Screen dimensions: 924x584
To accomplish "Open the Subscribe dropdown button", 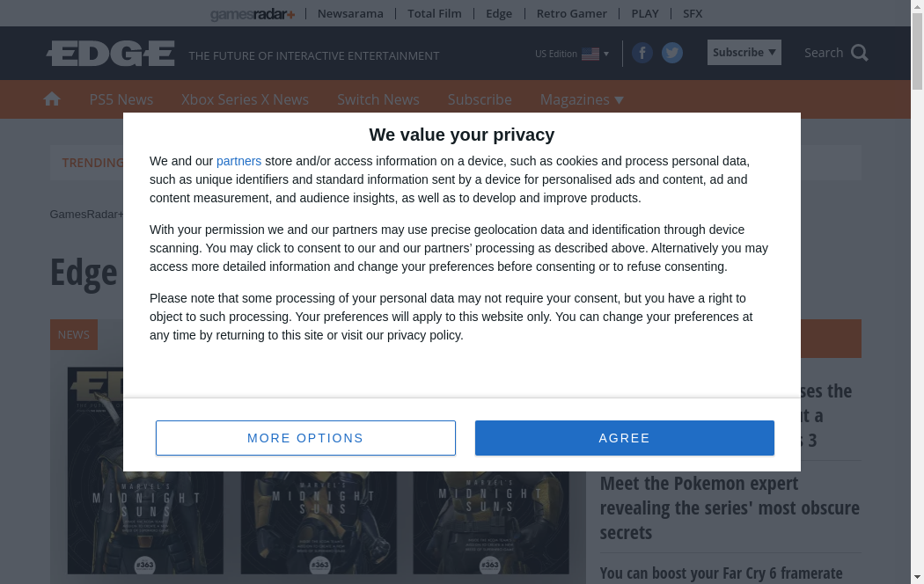I will pyautogui.click(x=744, y=53).
